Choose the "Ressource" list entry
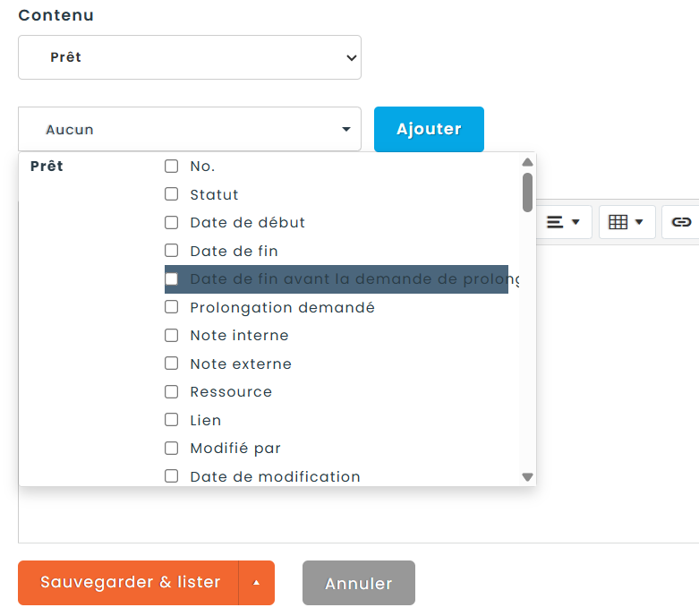The image size is (699, 616). click(231, 392)
